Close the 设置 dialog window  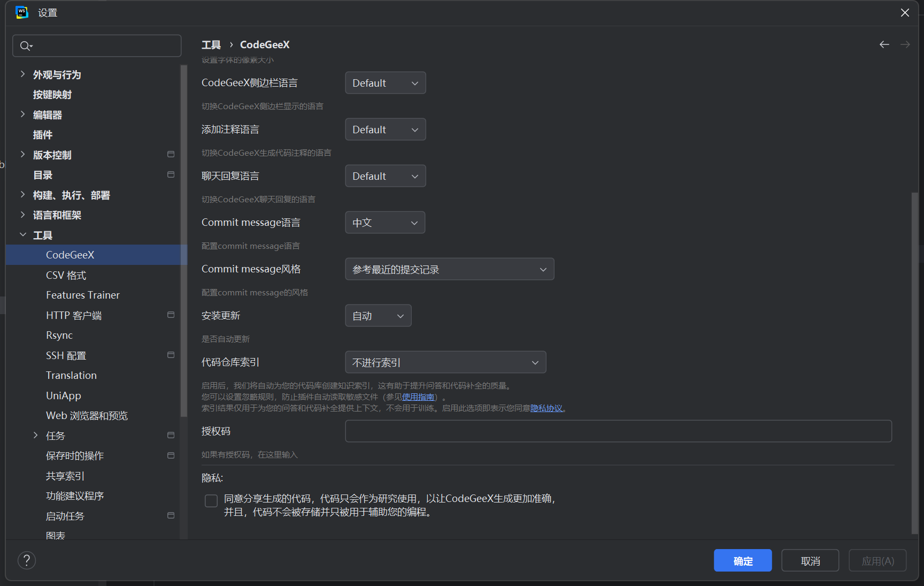[905, 12]
